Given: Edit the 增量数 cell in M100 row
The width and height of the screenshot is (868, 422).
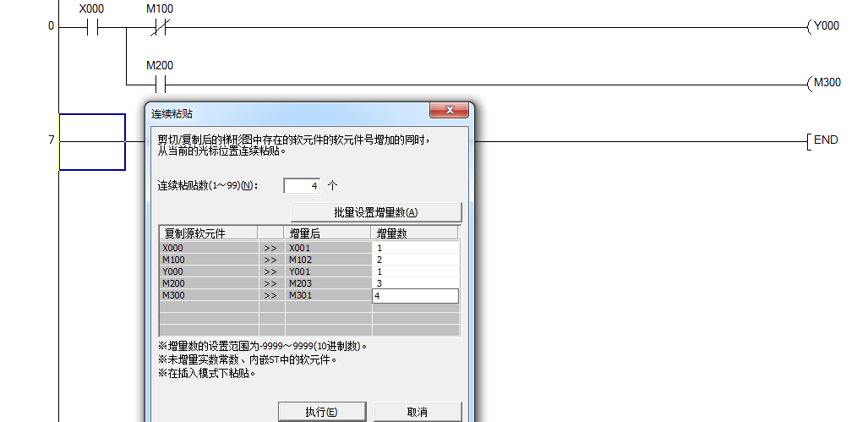Looking at the screenshot, I should [416, 260].
